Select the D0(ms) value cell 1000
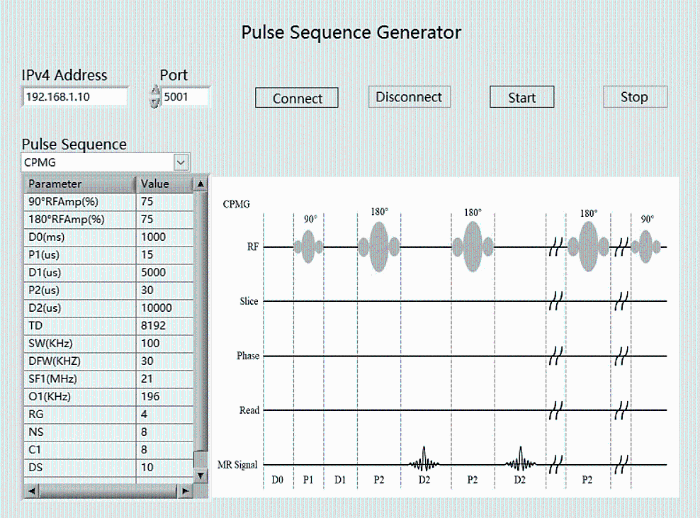This screenshot has width=700, height=518. click(x=165, y=237)
